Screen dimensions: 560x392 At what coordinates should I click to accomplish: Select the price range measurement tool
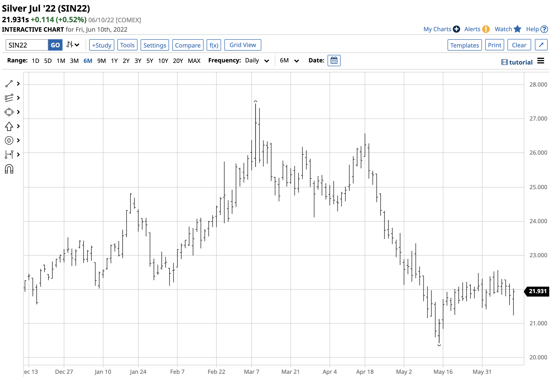click(x=9, y=155)
